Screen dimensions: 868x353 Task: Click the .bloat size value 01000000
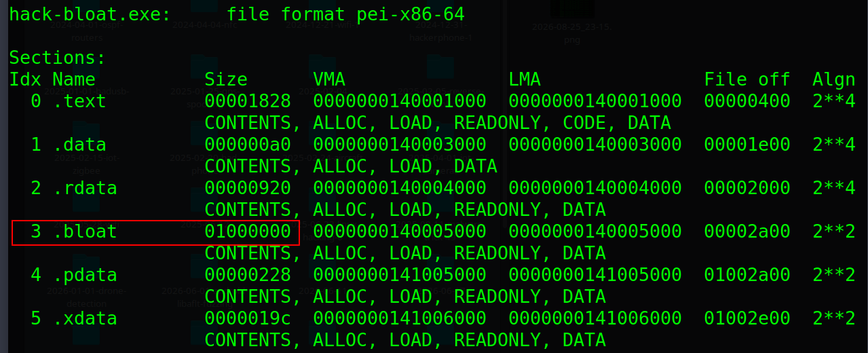click(x=248, y=231)
